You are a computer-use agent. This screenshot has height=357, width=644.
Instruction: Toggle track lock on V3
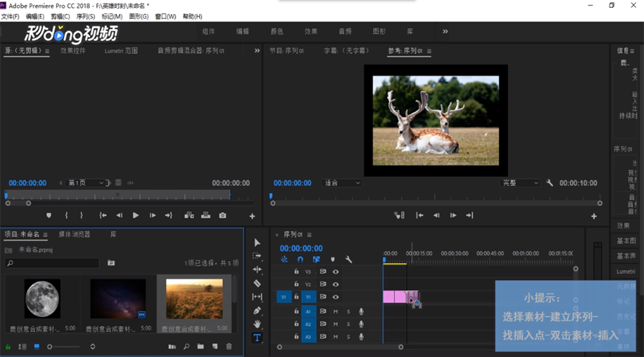[296, 271]
